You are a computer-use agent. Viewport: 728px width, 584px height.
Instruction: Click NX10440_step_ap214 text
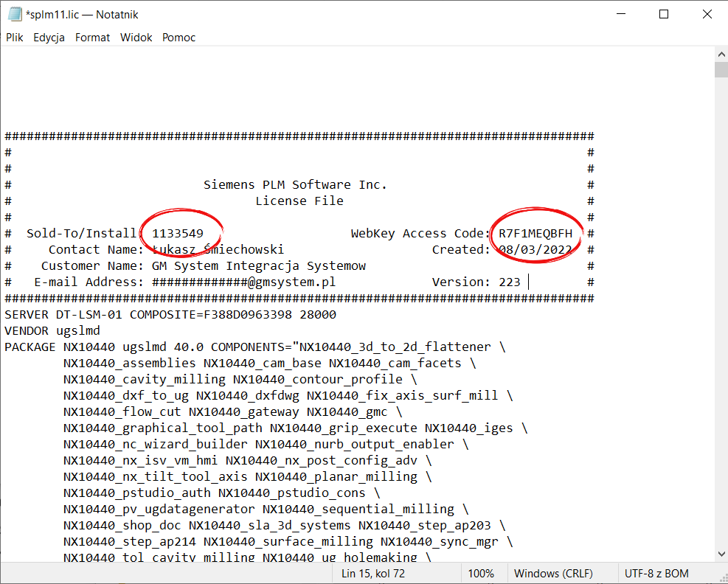tap(130, 542)
